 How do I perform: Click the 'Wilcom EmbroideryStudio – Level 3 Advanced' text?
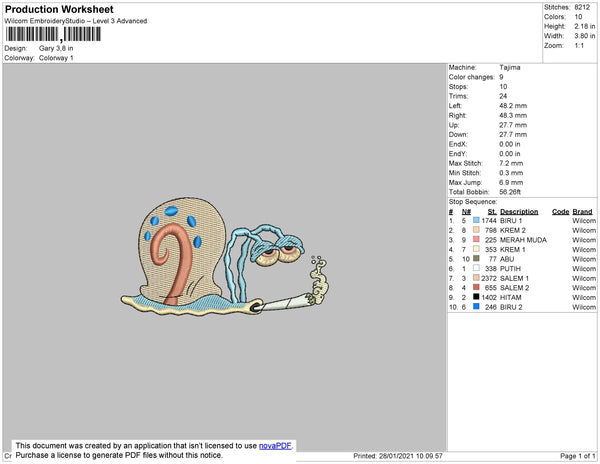76,21
